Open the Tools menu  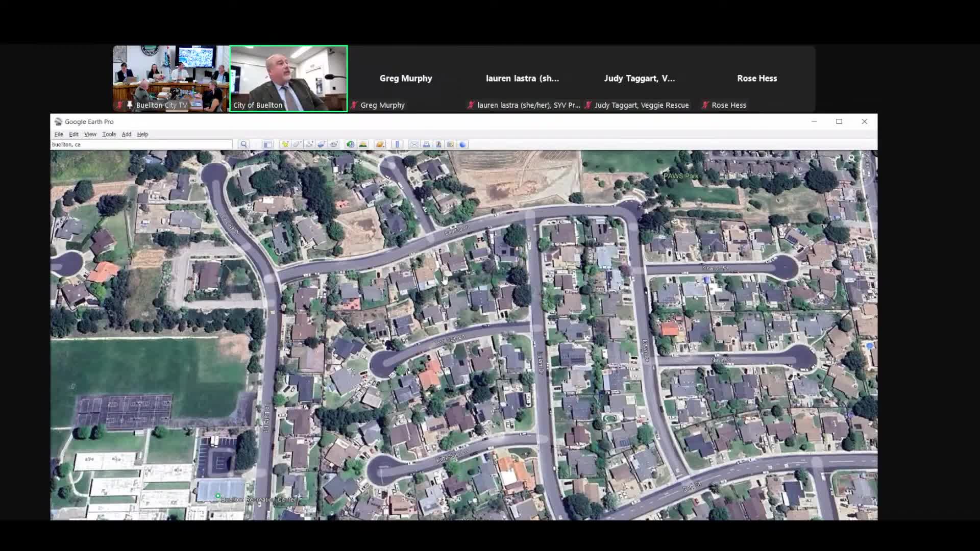(109, 134)
